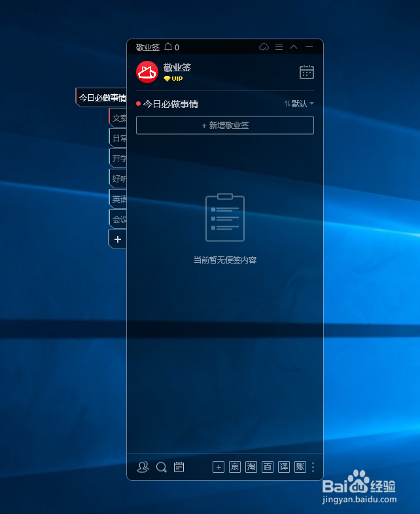The width and height of the screenshot is (420, 514).
Task: Switch to the 会议 side tab
Action: pyautogui.click(x=118, y=219)
